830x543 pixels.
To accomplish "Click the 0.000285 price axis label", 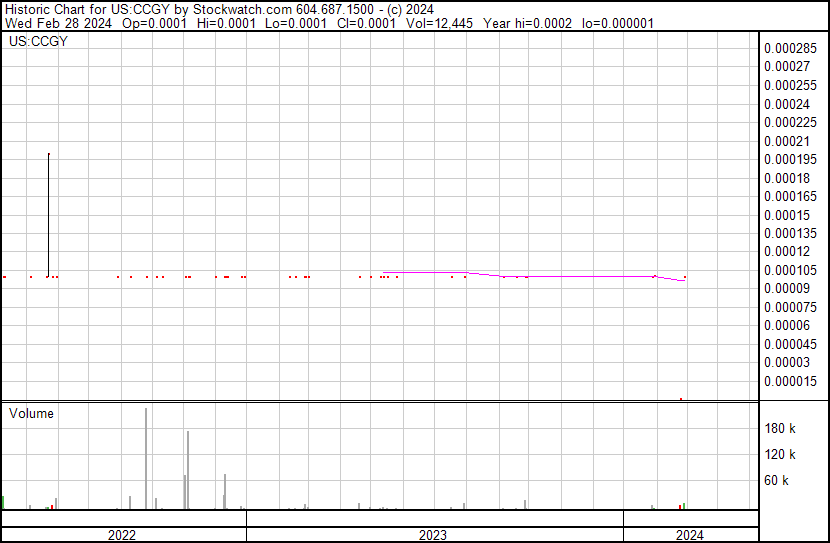I will tap(790, 48).
